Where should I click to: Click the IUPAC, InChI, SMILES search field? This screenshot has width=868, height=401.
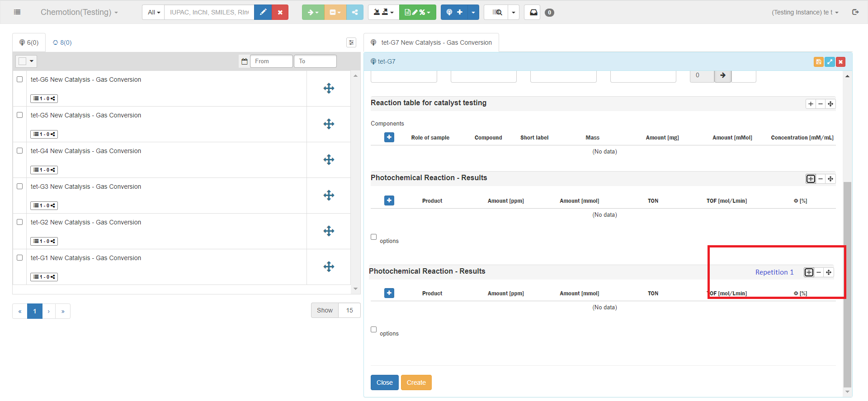pyautogui.click(x=209, y=12)
